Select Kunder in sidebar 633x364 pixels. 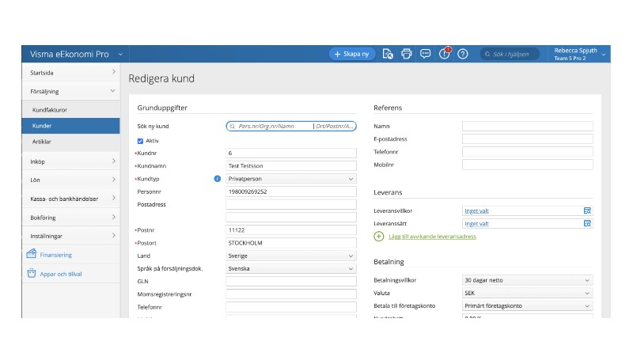(71, 126)
